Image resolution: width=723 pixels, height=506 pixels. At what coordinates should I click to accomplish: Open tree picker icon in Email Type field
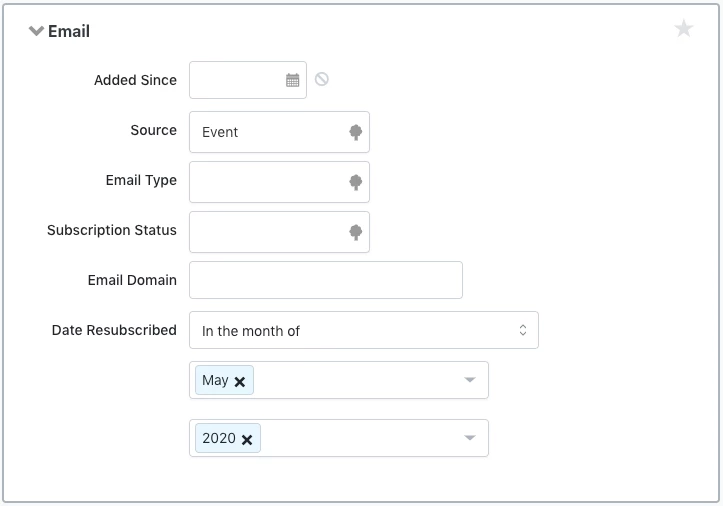point(355,182)
